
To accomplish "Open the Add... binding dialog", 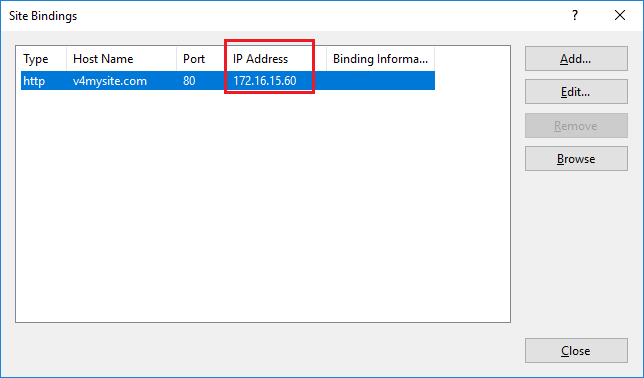I will pos(576,59).
